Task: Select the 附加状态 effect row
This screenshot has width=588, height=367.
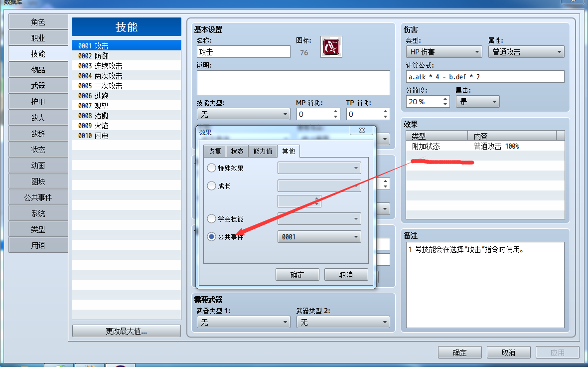Action: [485, 146]
